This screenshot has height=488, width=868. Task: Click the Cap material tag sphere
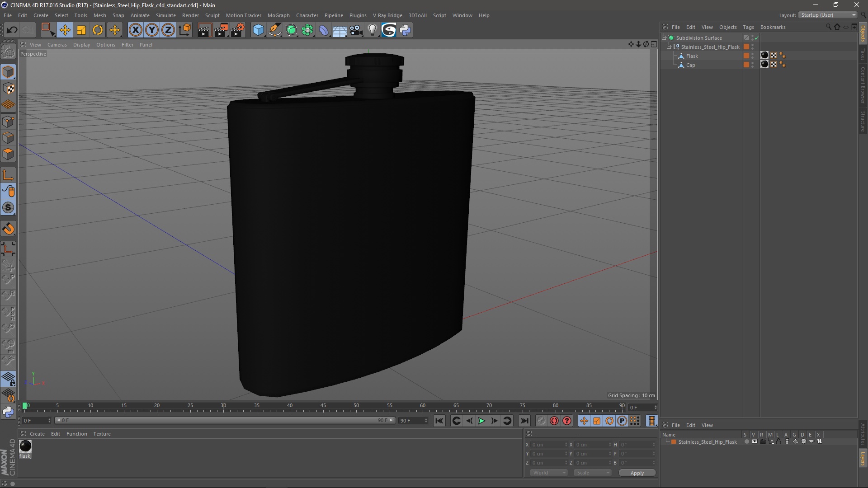(x=764, y=65)
